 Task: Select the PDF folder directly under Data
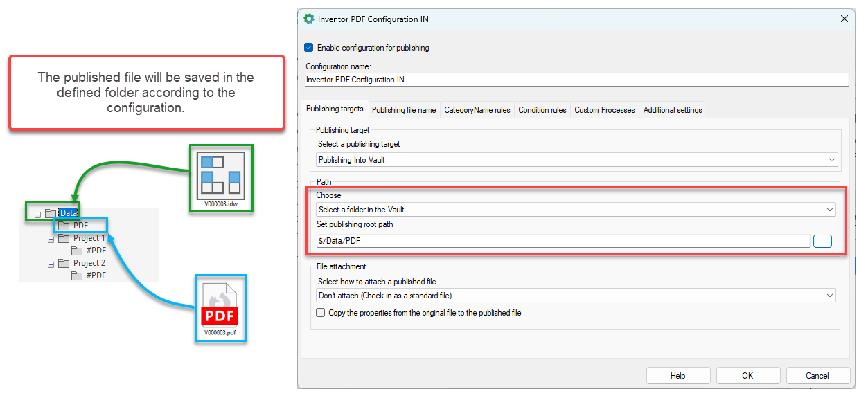pos(80,226)
